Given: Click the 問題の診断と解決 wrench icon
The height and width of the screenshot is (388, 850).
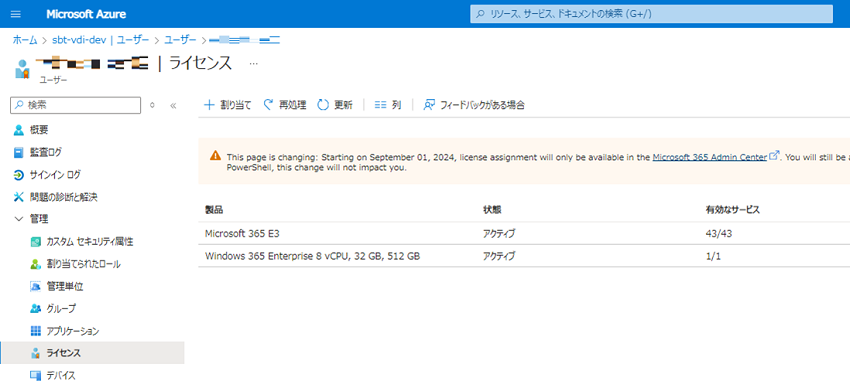Looking at the screenshot, I should click(19, 197).
